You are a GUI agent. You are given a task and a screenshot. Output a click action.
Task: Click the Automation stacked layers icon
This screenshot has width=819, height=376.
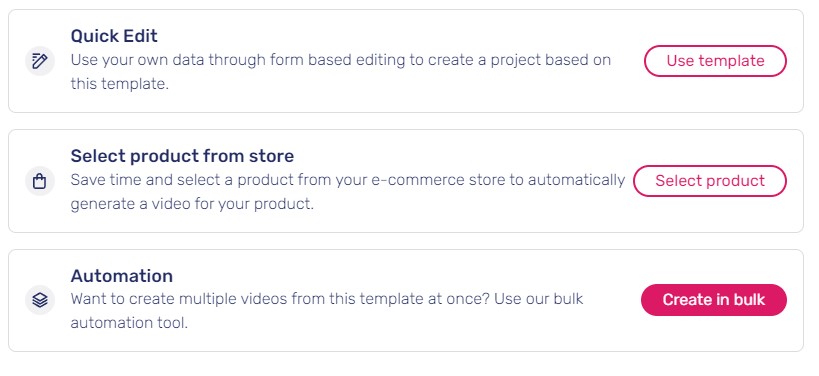[40, 300]
